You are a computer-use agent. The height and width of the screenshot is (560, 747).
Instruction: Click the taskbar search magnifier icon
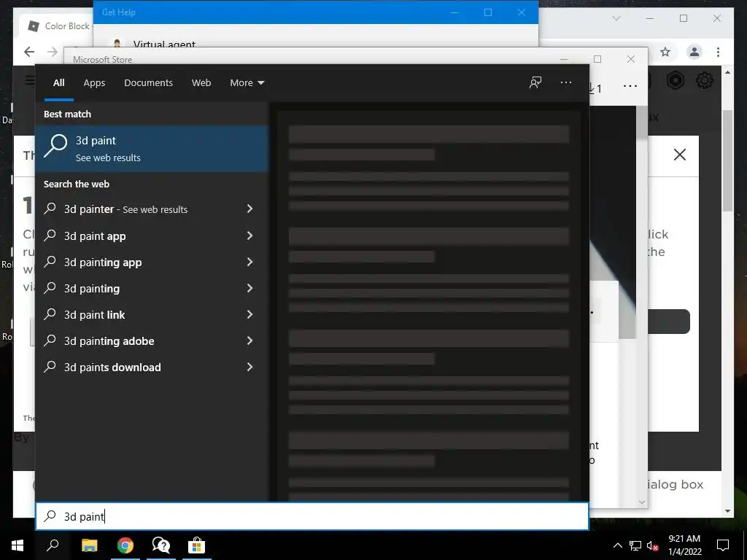[x=53, y=545]
